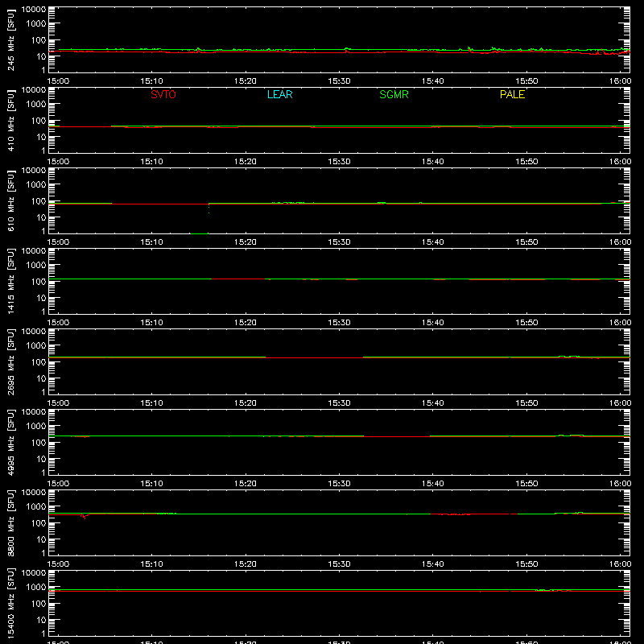Viewport: 644px width, 644px height.
Task: Click 16:00 tick under the 2695 MHz plot
Action: coord(620,403)
